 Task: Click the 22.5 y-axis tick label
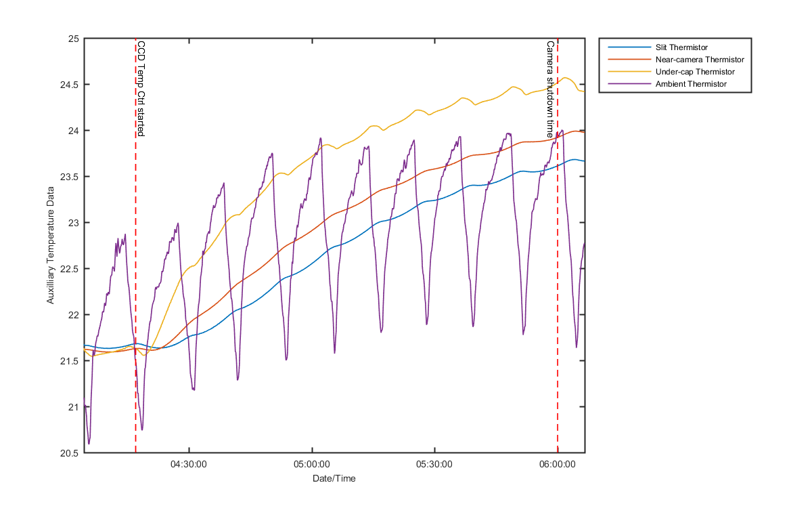pos(70,269)
